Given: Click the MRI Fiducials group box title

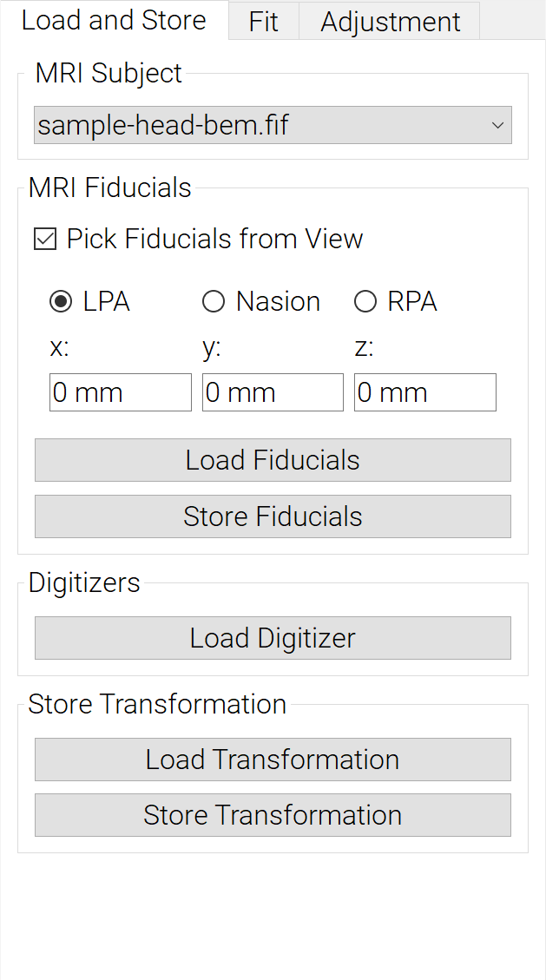Looking at the screenshot, I should point(110,187).
